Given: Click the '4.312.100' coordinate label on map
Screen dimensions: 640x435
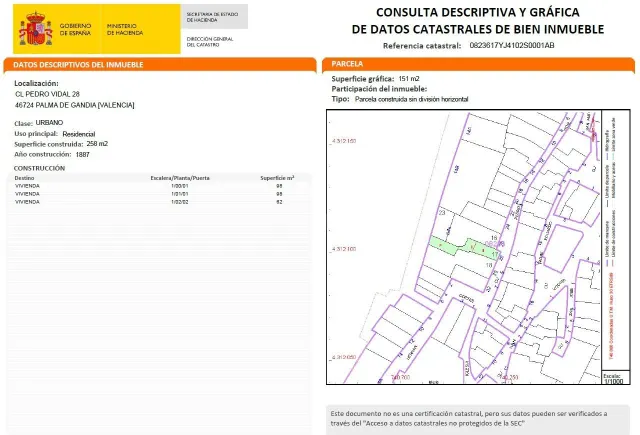Looking at the screenshot, I should [344, 249].
